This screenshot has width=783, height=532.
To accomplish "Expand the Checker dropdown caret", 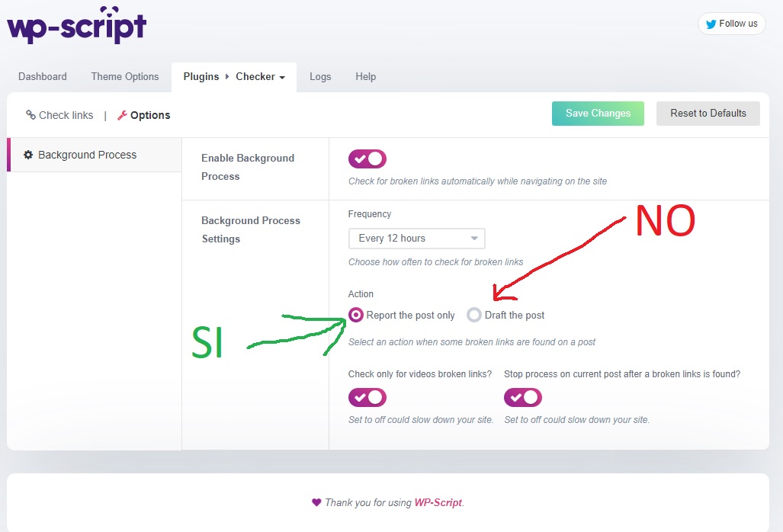I will point(282,78).
